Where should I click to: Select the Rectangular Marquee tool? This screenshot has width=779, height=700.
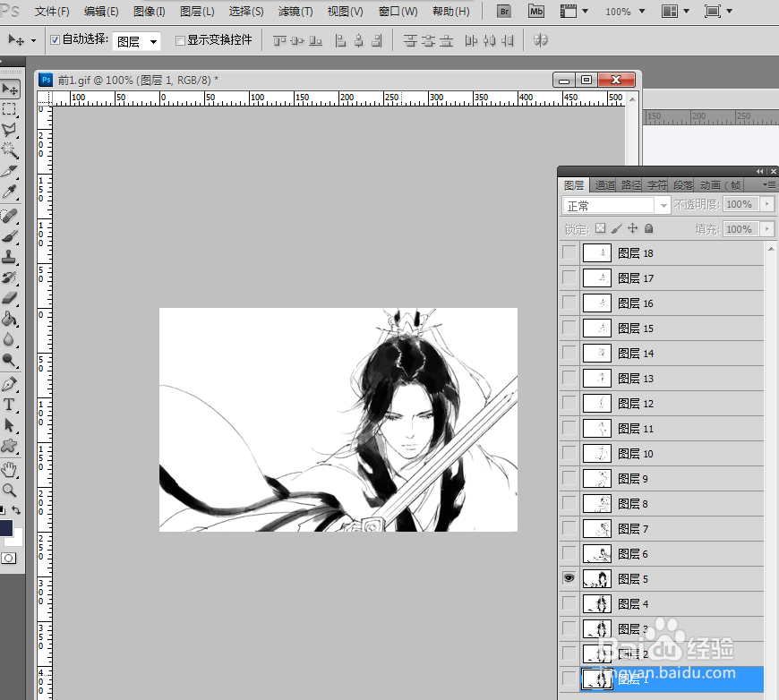click(10, 110)
